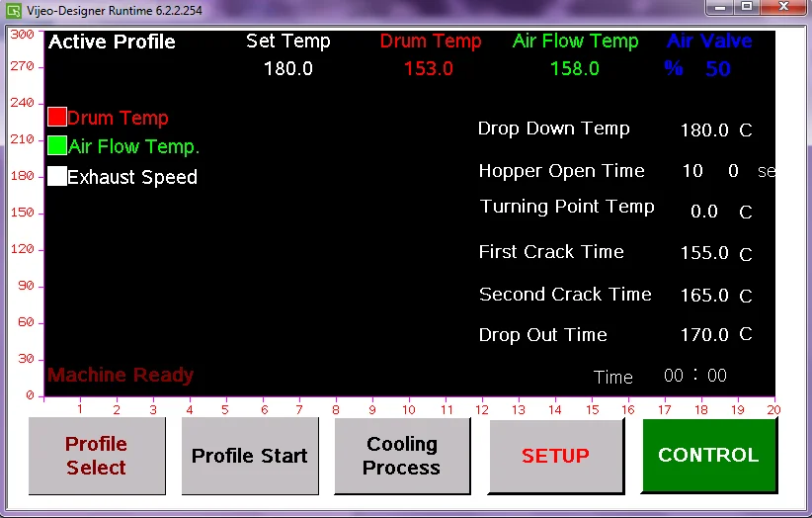Click the green Air Flow Temp header

click(575, 41)
